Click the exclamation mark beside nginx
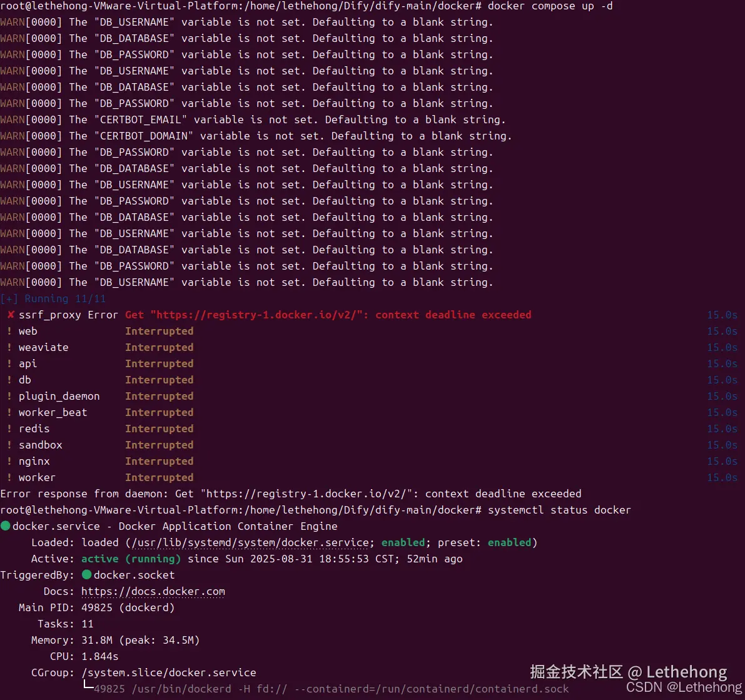Image resolution: width=745 pixels, height=700 pixels. (9, 461)
